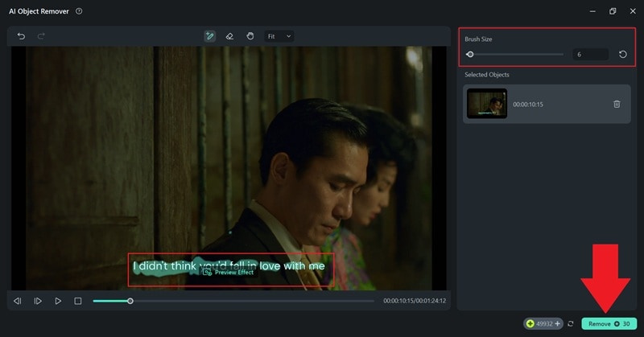Reset the brush size to default

[x=622, y=54]
